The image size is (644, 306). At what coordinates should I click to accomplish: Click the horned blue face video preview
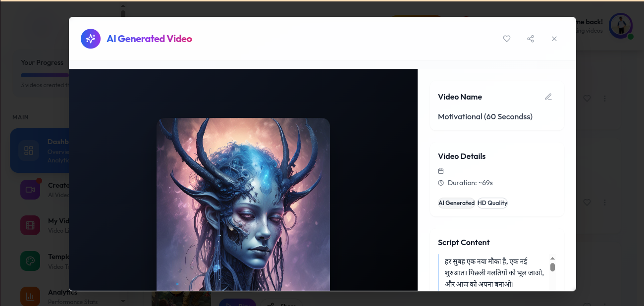tap(243, 204)
